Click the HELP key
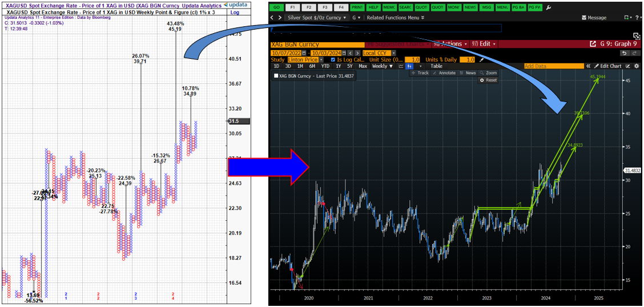The height and width of the screenshot is (307, 644). [x=373, y=7]
